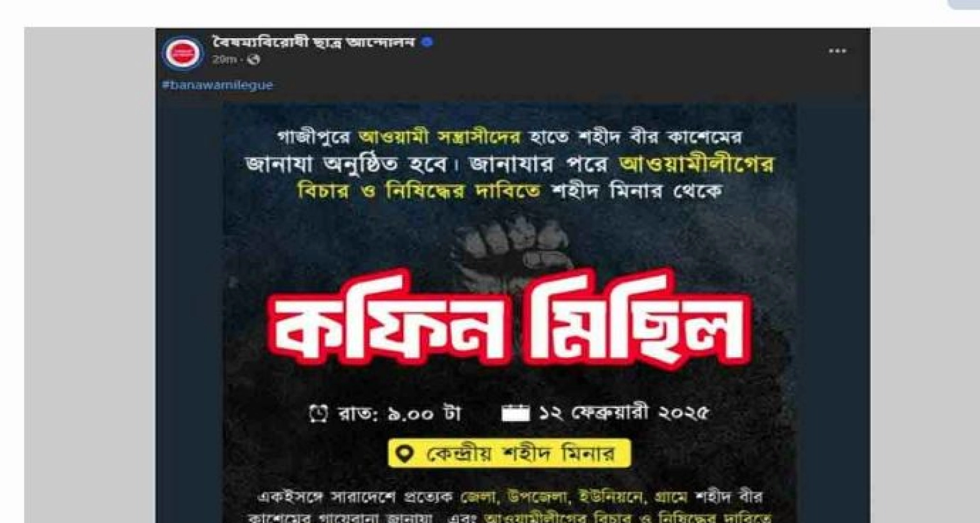The width and height of the screenshot is (980, 523).
Task: Click the globe public-audience icon
Action: (x=253, y=60)
